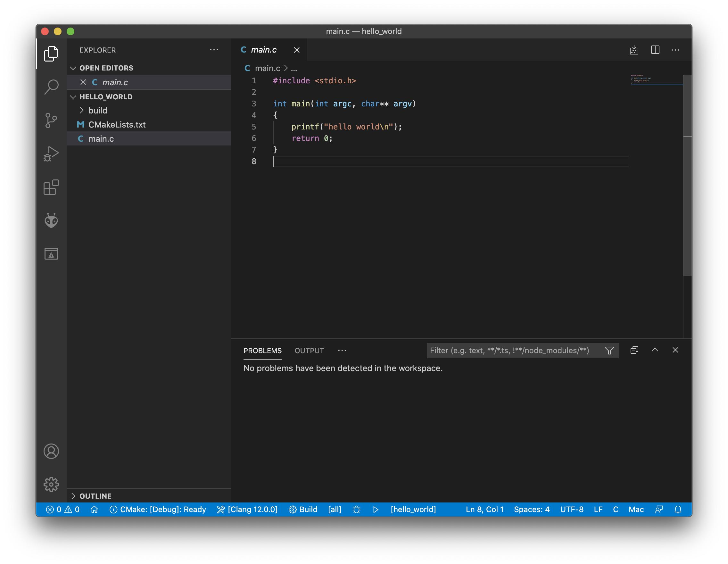Image resolution: width=728 pixels, height=564 pixels.
Task: Split the editor using the split icon
Action: pyautogui.click(x=655, y=50)
